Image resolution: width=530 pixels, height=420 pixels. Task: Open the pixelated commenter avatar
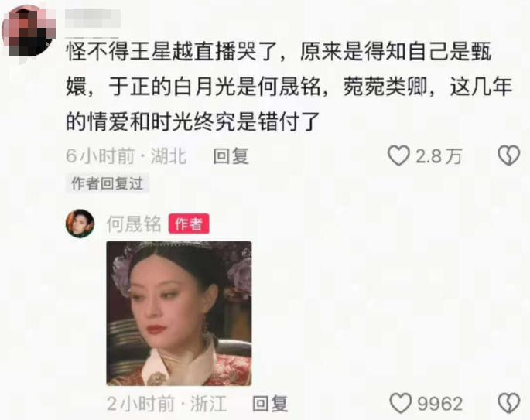29,31
